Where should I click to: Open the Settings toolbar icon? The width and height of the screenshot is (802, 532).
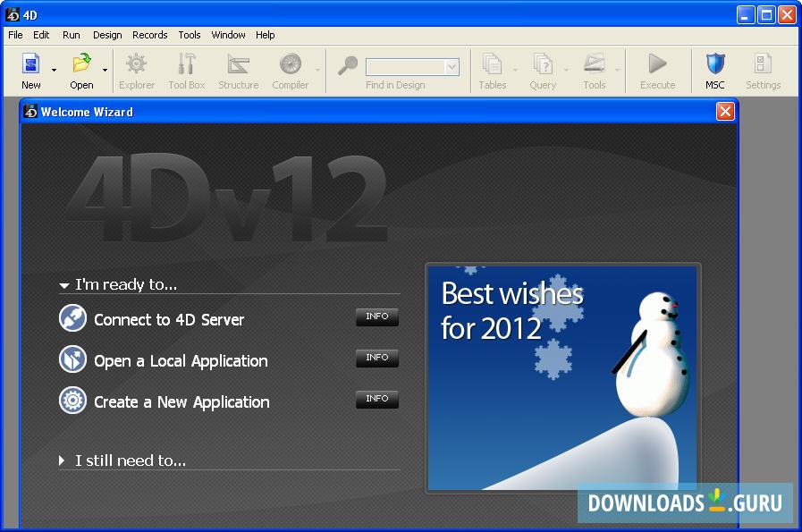coord(763,64)
